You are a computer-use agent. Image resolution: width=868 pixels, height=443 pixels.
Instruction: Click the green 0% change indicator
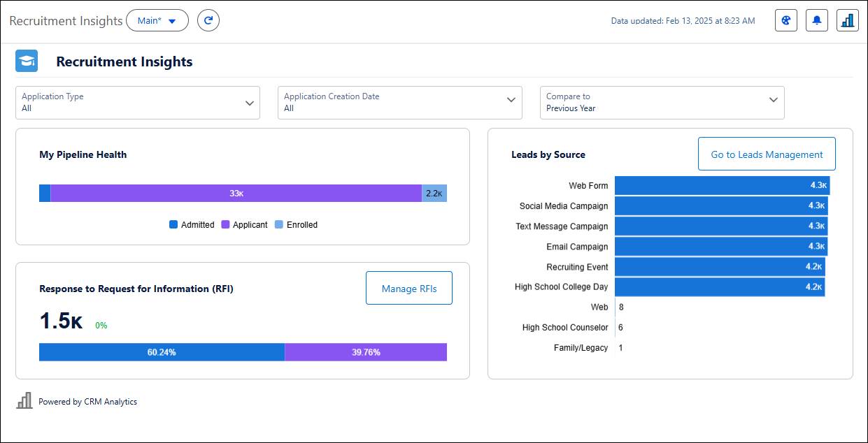point(101,325)
